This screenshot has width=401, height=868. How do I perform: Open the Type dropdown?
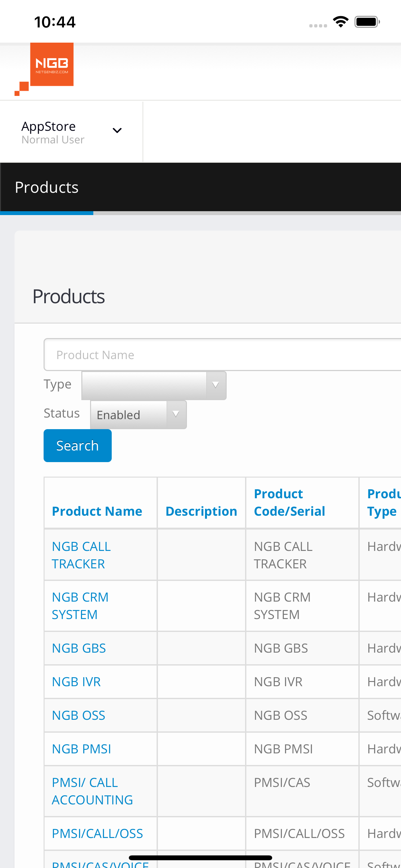click(154, 386)
